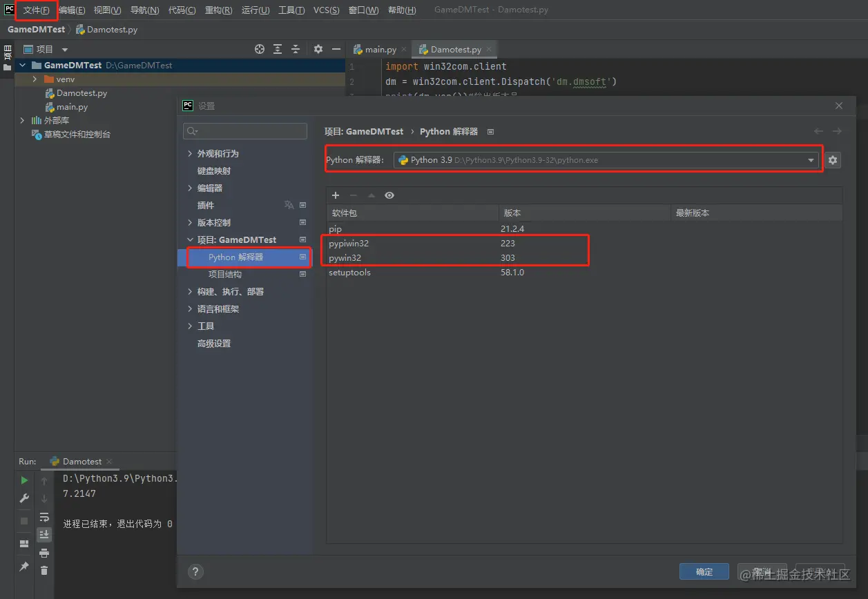Image resolution: width=868 pixels, height=599 pixels.
Task: Expand 外部库 in project tree
Action: [23, 121]
